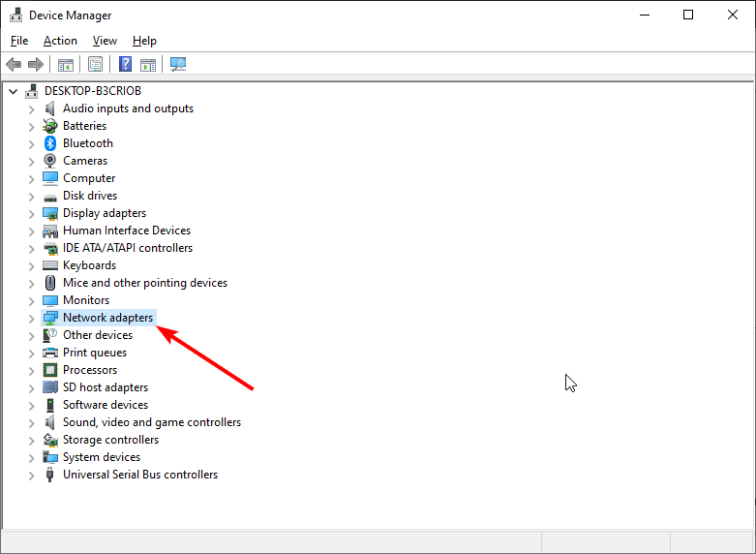Click the Monitors icon
The image size is (756, 554).
pos(50,300)
